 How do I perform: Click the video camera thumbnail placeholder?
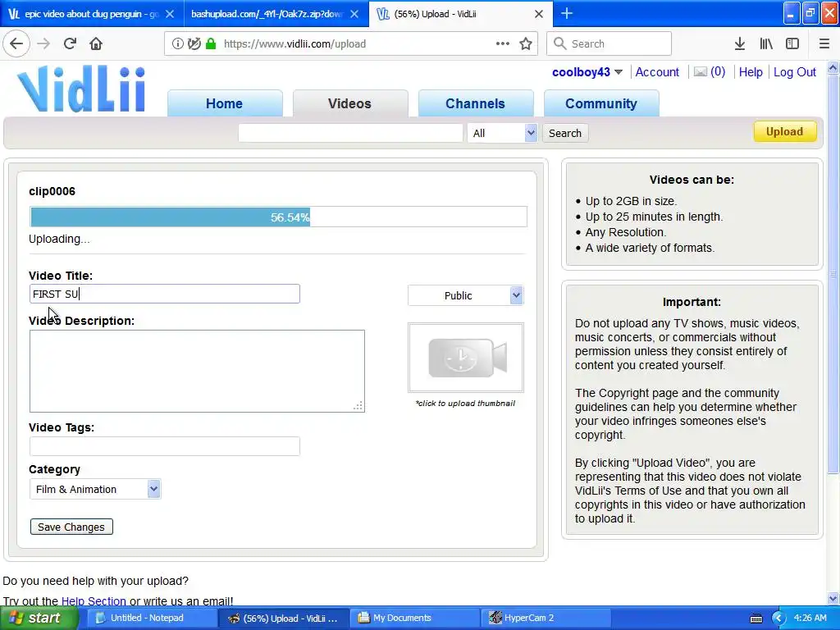point(466,358)
